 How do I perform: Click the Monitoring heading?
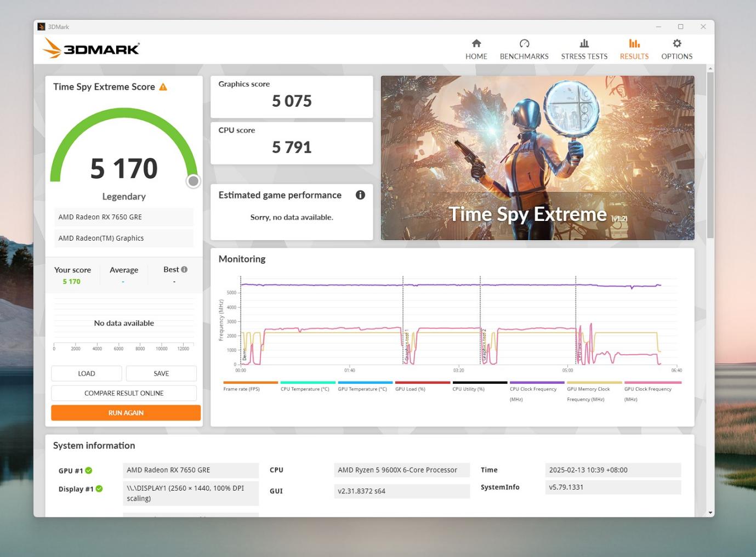point(242,259)
